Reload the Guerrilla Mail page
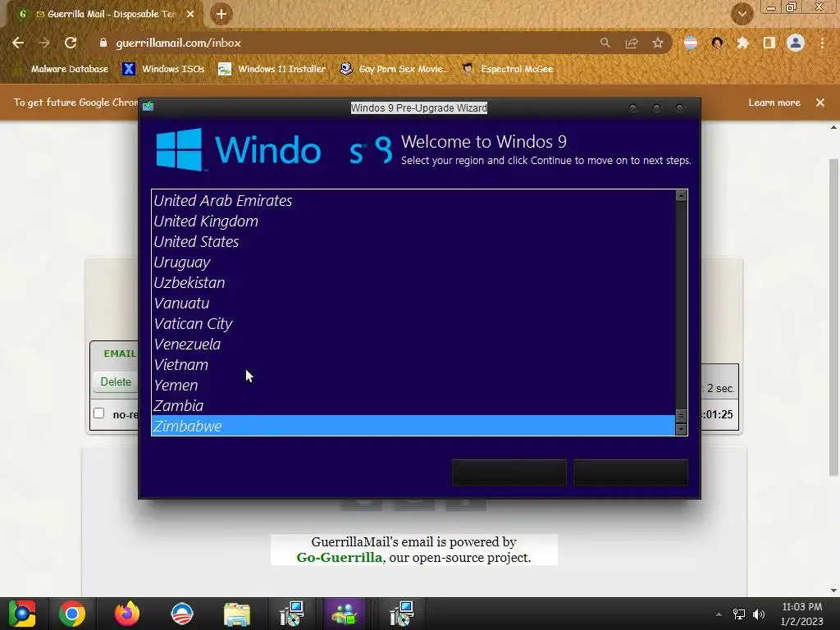This screenshot has width=840, height=630. [71, 43]
